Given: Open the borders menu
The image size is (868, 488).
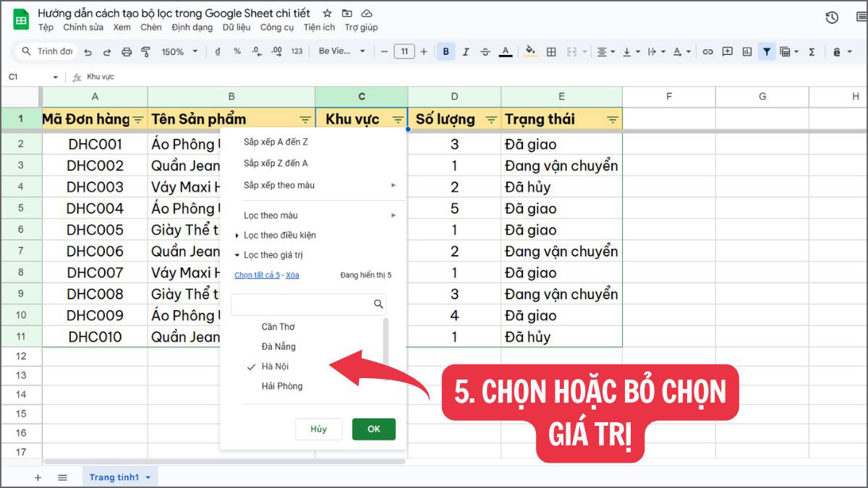Looking at the screenshot, I should pyautogui.click(x=550, y=51).
